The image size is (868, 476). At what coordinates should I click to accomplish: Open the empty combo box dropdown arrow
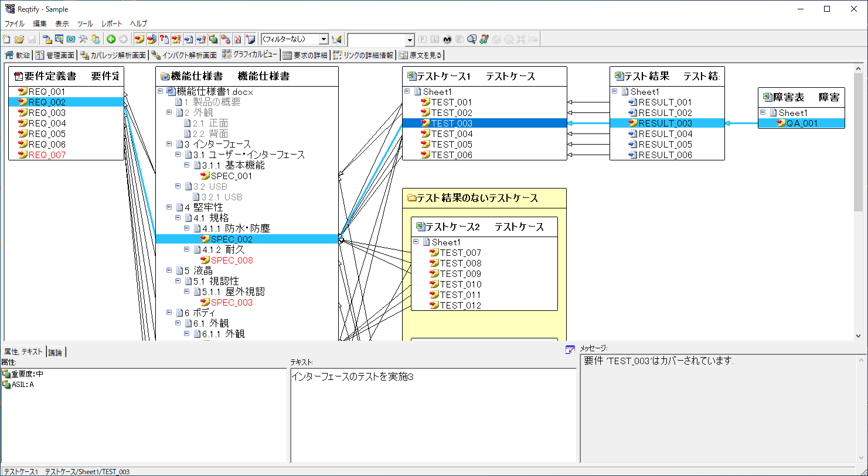[410, 39]
